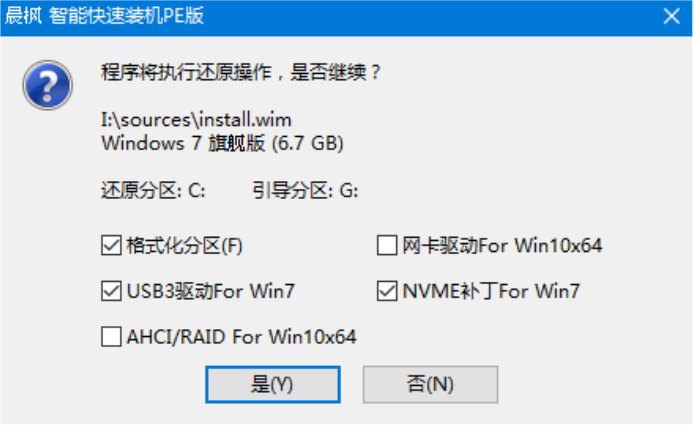This screenshot has height=425, width=694.
Task: Click the 格式化分区(F) label text
Action: tap(185, 246)
